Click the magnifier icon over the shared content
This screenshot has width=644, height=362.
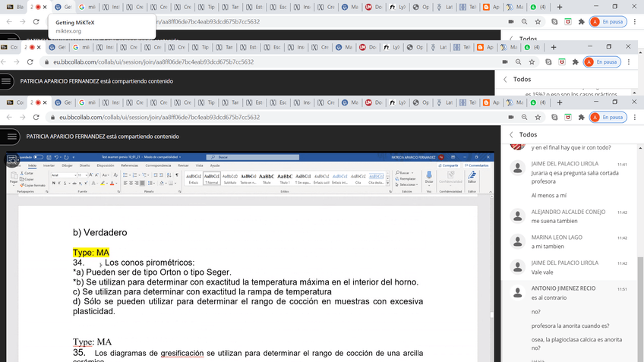coord(13,160)
